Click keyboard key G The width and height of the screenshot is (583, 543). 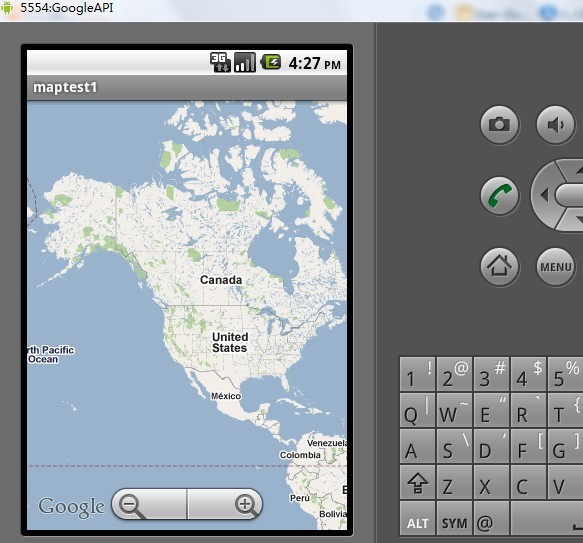[566, 446]
